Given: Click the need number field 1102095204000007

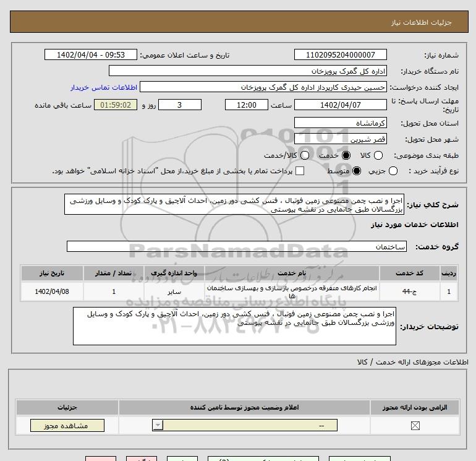Looking at the screenshot, I should (x=340, y=54).
